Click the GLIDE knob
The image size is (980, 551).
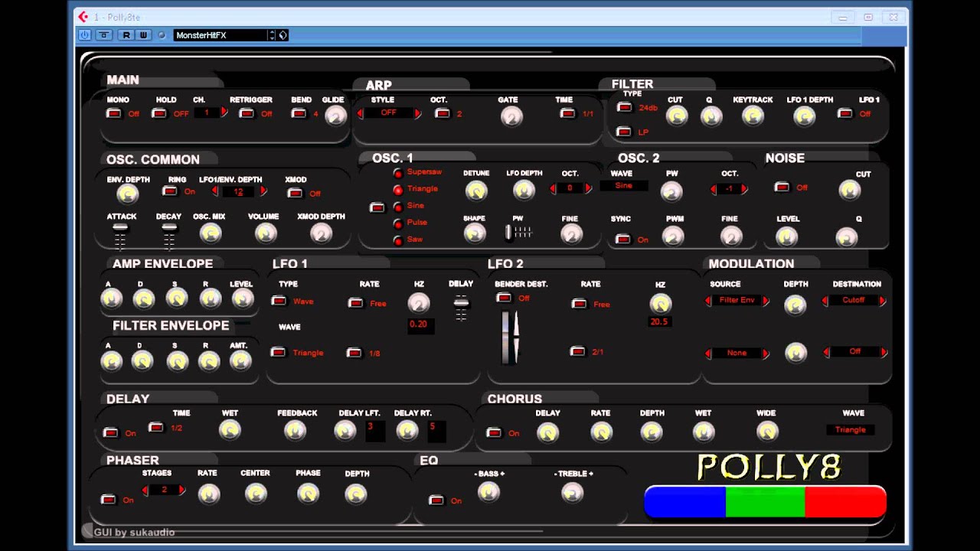pyautogui.click(x=335, y=116)
